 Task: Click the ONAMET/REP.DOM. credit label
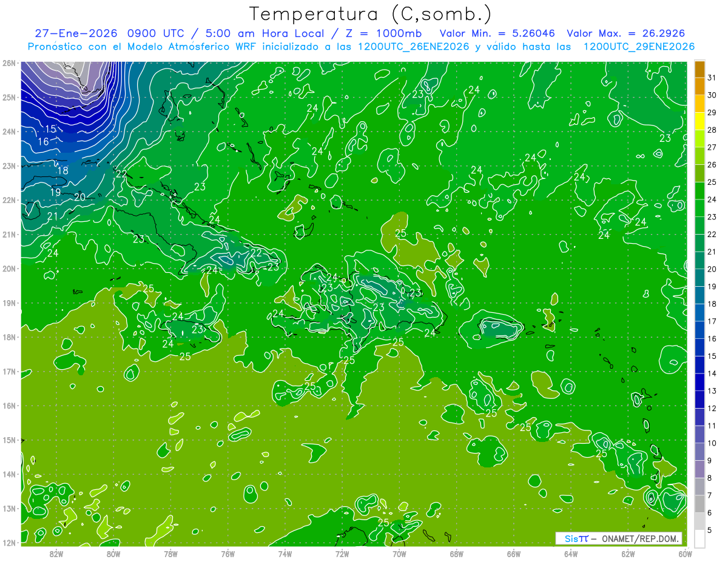point(641,538)
